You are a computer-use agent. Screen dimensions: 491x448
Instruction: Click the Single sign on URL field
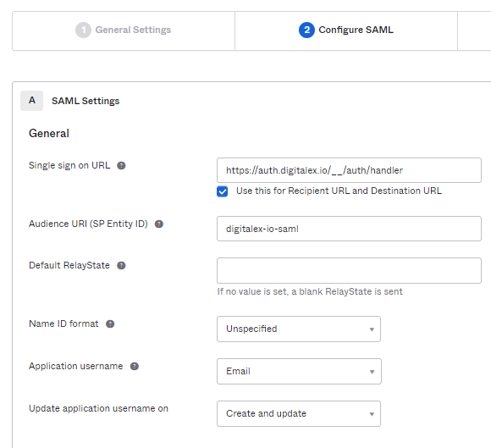coord(349,170)
